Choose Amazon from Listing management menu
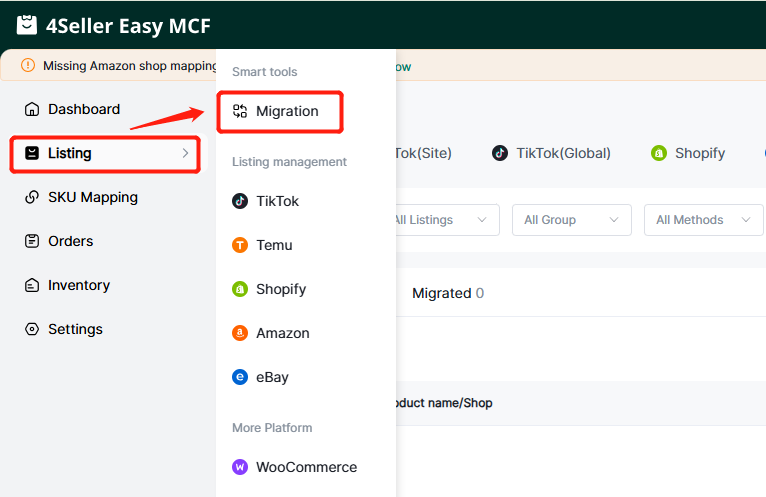The width and height of the screenshot is (766, 497). (x=282, y=333)
